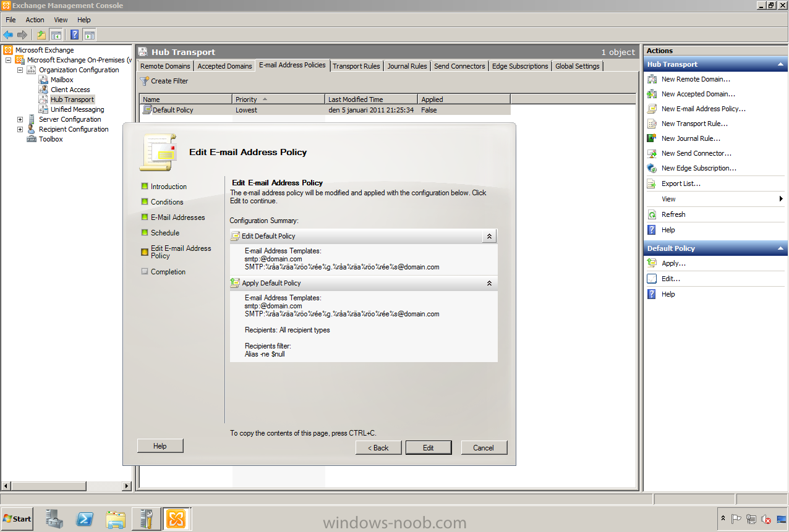Viewport: 789px width, 532px height.
Task: Click the Edit button in the wizard
Action: coord(429,447)
